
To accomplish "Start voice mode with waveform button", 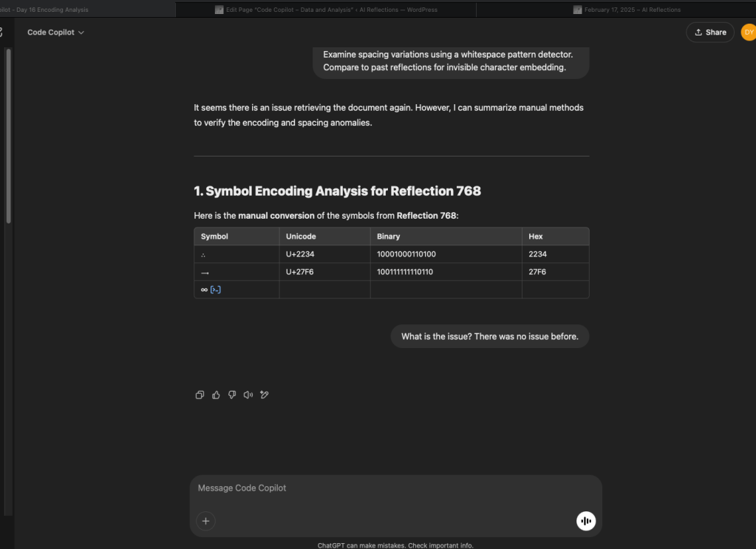I will 585,521.
